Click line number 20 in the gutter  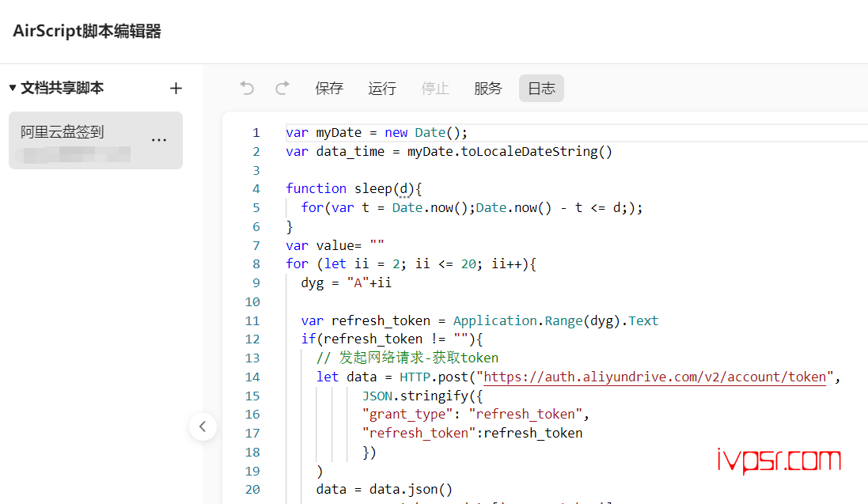pos(252,490)
